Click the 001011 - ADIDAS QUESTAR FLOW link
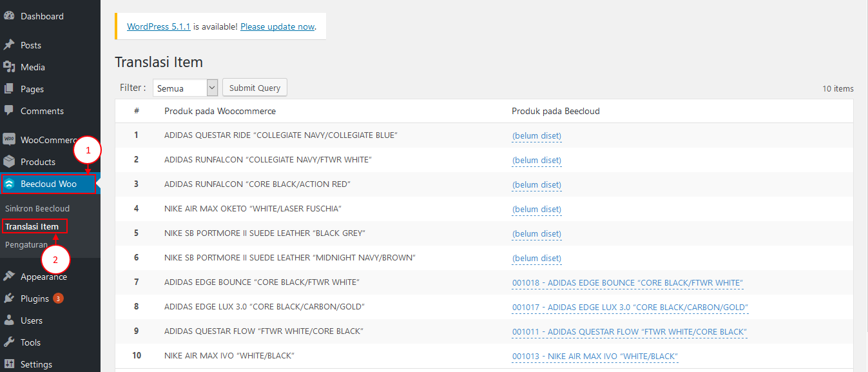 tap(630, 331)
